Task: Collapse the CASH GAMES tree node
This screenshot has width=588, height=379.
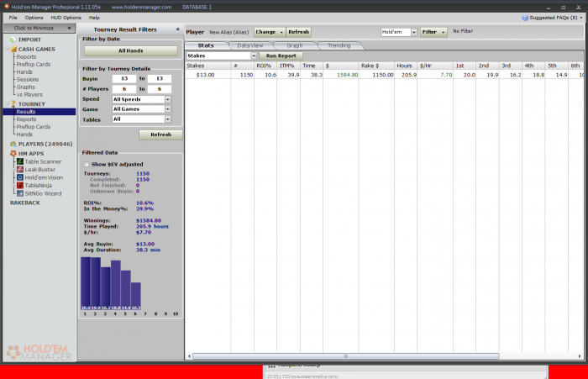Action: click(x=7, y=49)
